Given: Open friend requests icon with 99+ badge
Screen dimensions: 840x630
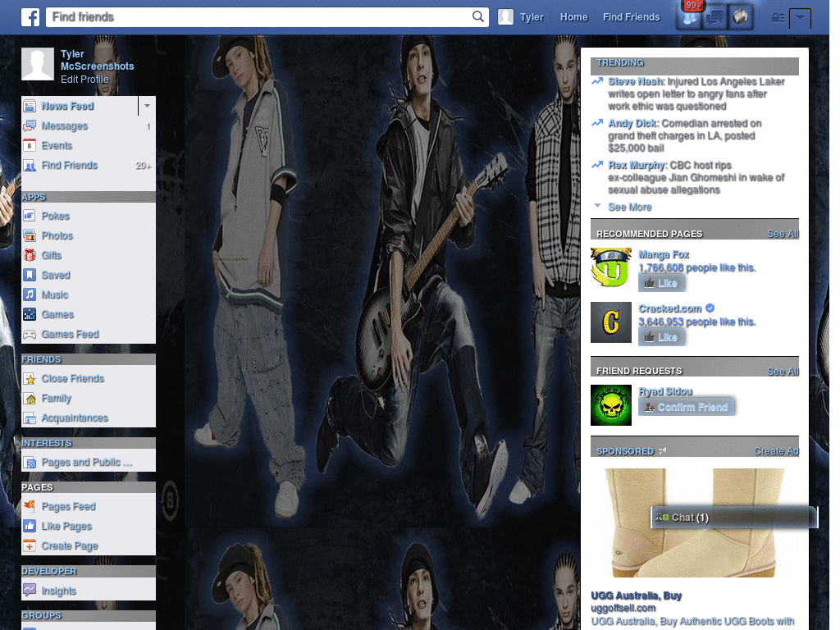Looking at the screenshot, I should click(690, 17).
